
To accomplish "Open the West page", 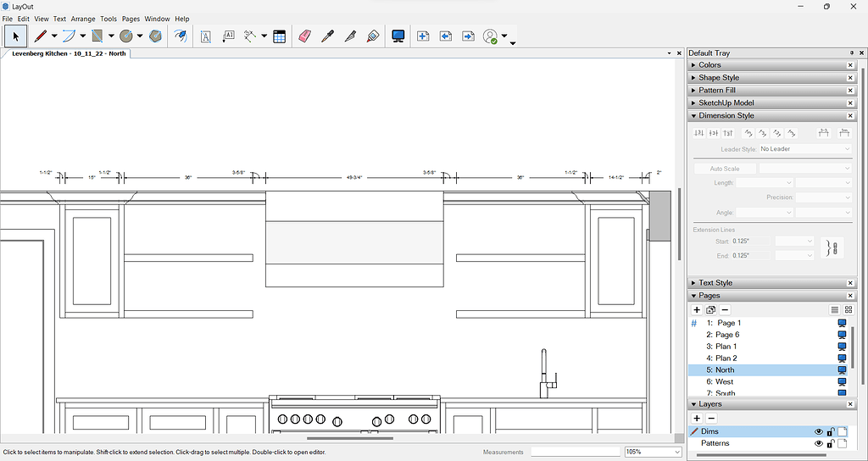I will (x=725, y=382).
